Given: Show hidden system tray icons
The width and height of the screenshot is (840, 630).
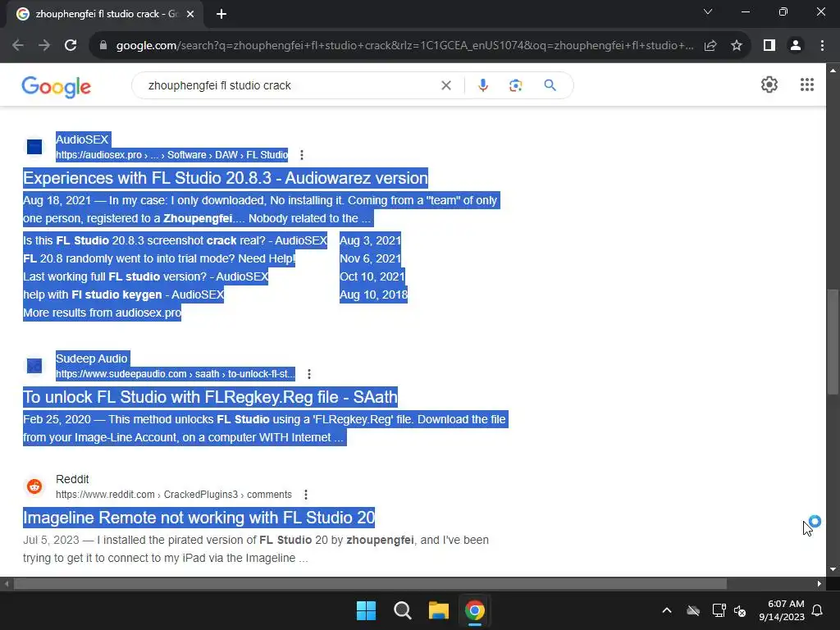Looking at the screenshot, I should click(x=667, y=610).
